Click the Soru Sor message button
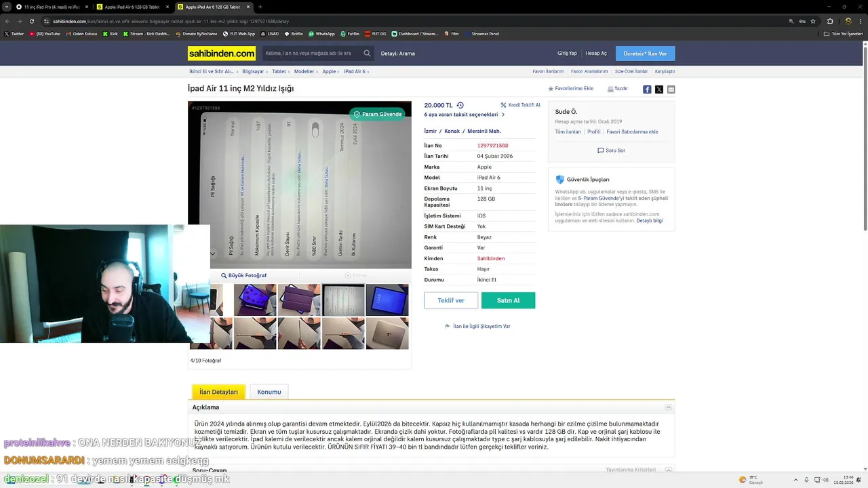 pos(611,150)
